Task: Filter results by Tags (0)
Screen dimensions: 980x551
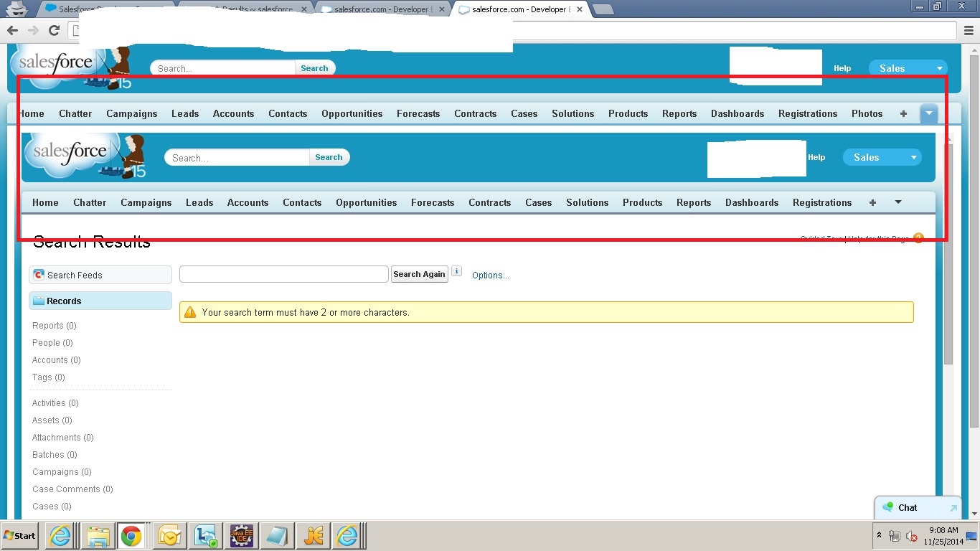Action: 49,377
